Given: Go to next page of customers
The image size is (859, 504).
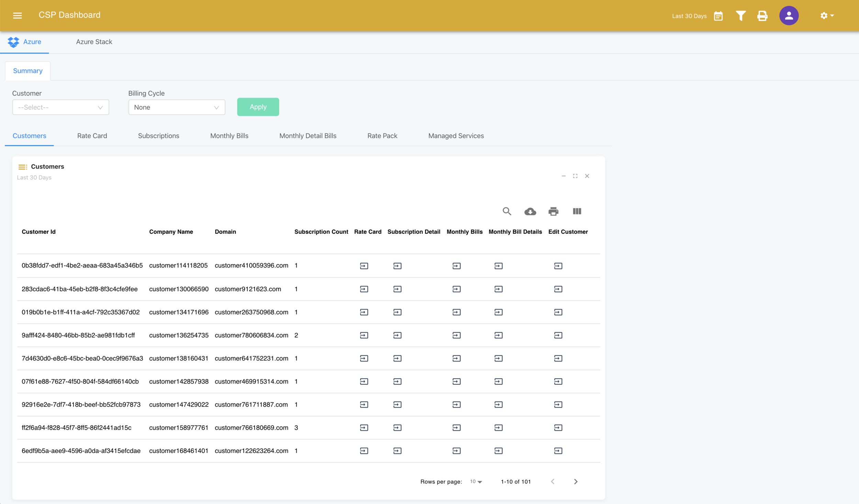Looking at the screenshot, I should pos(576,482).
